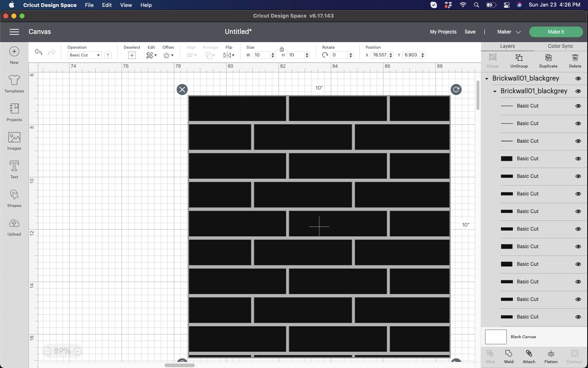Click the Slice icon at bottom right
The image size is (588, 368).
pos(490,356)
